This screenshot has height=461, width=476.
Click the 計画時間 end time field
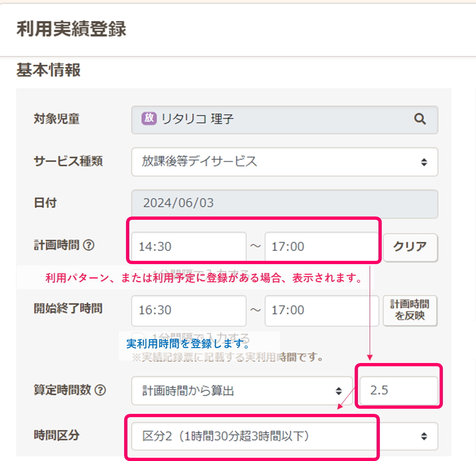click(x=322, y=246)
